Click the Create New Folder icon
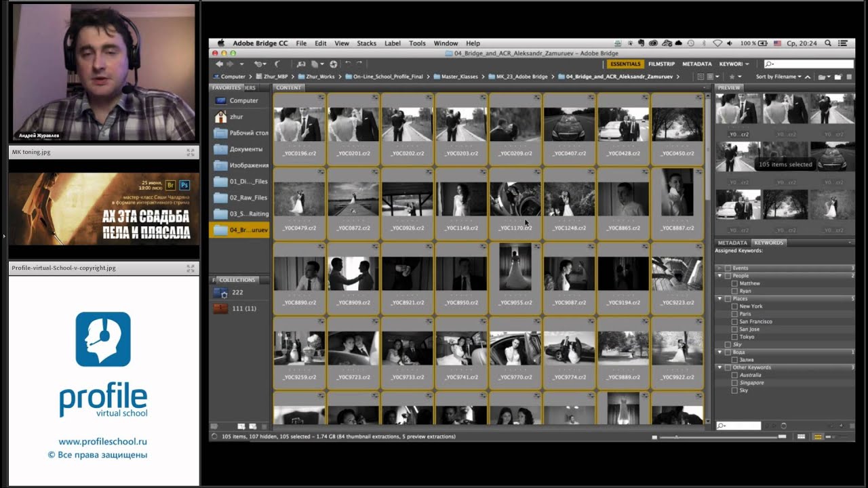Screen dimensions: 868x488 tap(838, 77)
